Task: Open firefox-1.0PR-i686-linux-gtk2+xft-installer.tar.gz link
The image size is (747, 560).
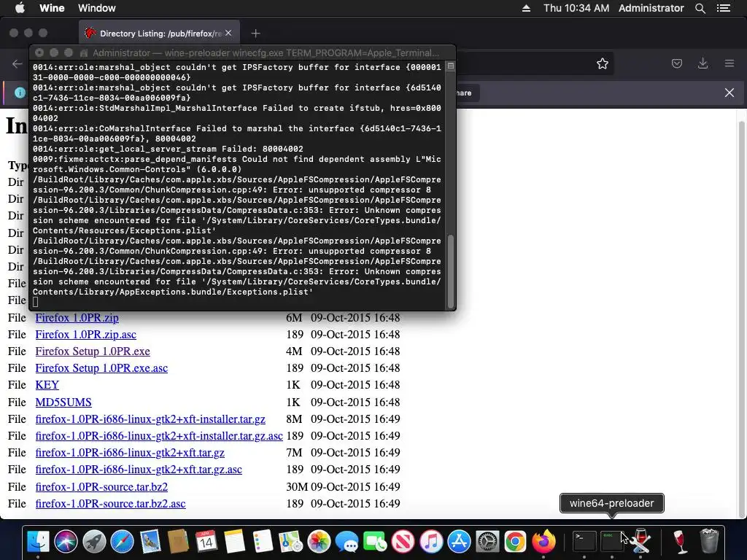Action: (x=150, y=419)
